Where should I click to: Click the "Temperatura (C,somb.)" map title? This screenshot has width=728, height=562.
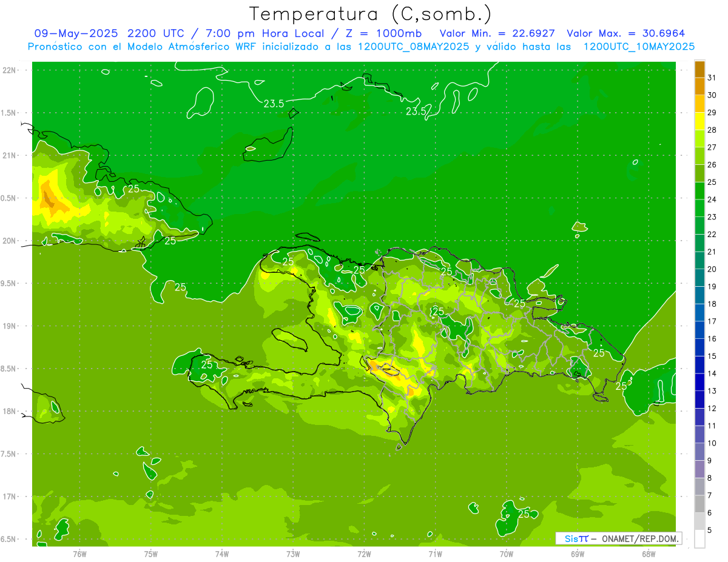(x=370, y=14)
